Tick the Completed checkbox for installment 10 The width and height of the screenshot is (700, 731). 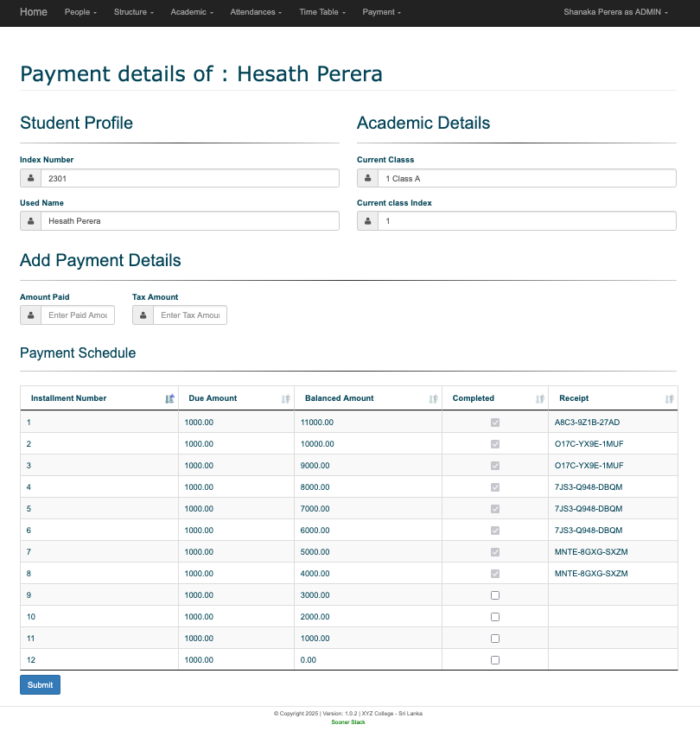pos(495,617)
